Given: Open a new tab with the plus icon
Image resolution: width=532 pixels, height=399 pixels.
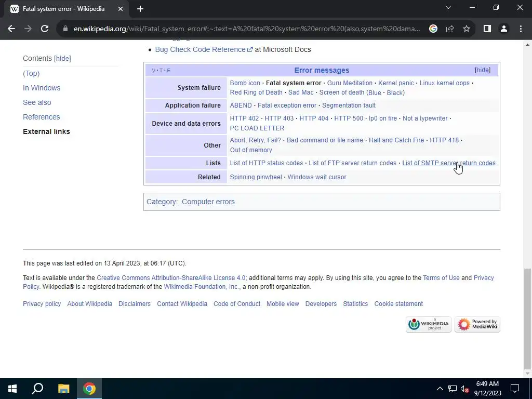Looking at the screenshot, I should [x=140, y=9].
